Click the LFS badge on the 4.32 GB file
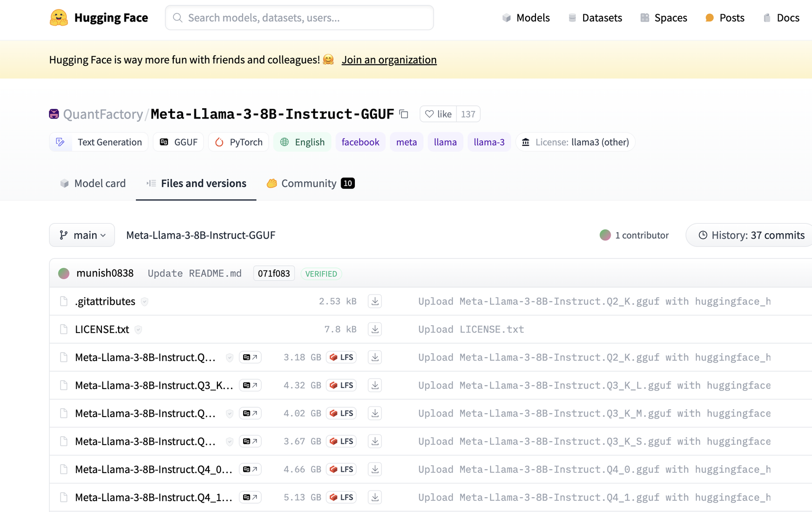This screenshot has width=812, height=512. click(x=341, y=385)
